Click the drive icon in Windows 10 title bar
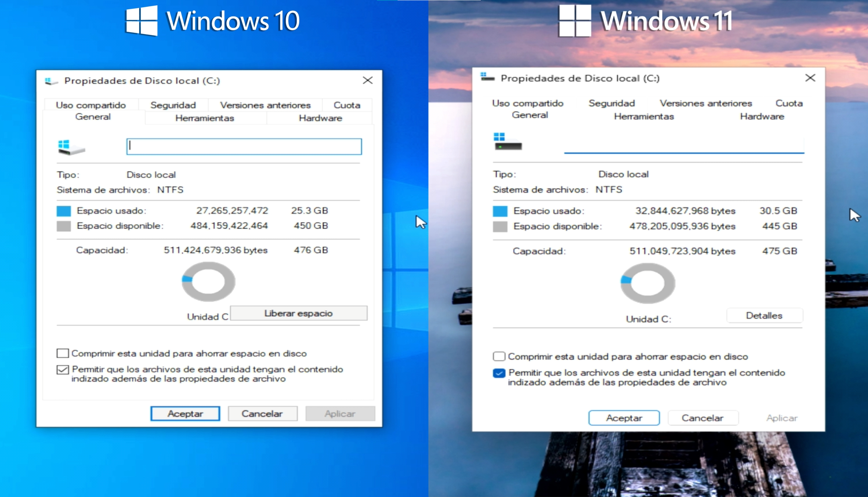Screen dimensions: 868x497 point(51,81)
